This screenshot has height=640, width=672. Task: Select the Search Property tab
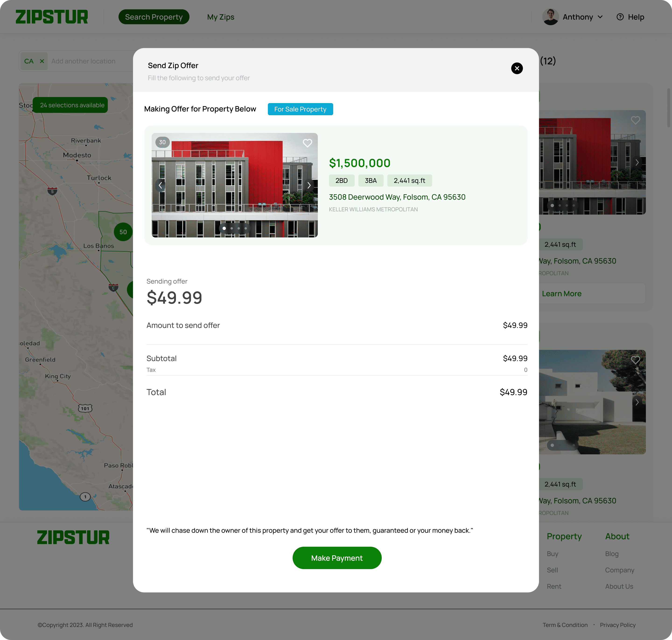(154, 17)
